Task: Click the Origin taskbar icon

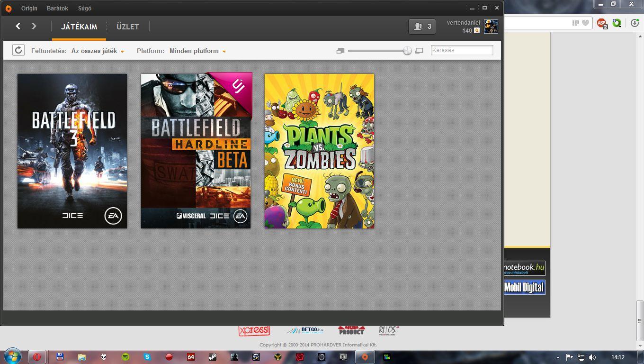Action: tap(365, 357)
